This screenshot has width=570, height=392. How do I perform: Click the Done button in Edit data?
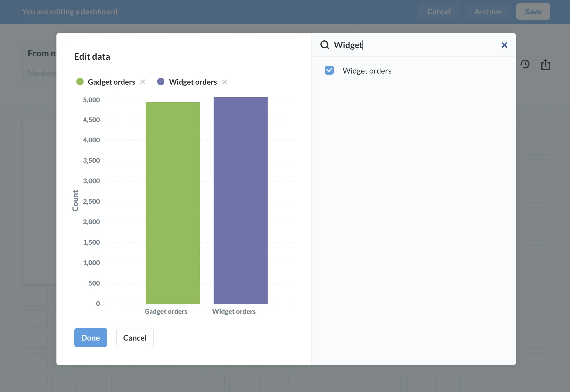point(91,338)
